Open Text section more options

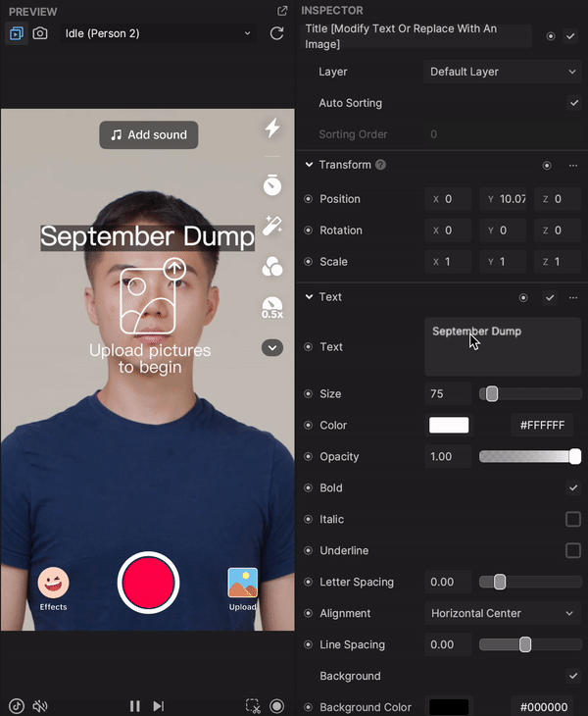tap(573, 298)
